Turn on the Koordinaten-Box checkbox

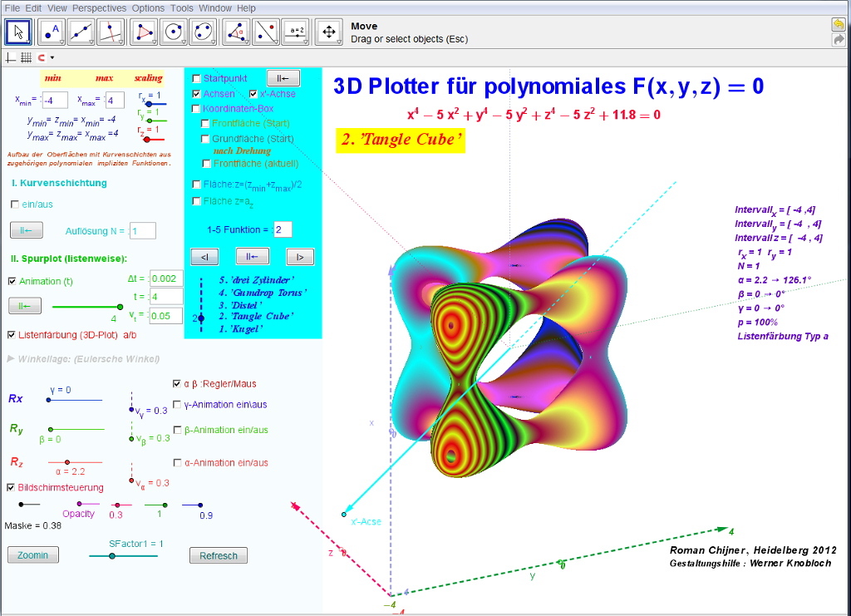tap(196, 108)
